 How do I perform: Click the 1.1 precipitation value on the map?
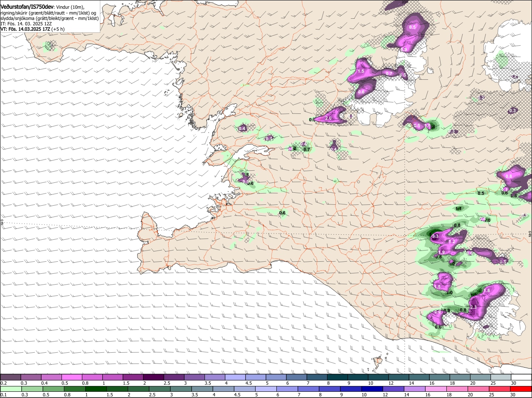pos(459,209)
